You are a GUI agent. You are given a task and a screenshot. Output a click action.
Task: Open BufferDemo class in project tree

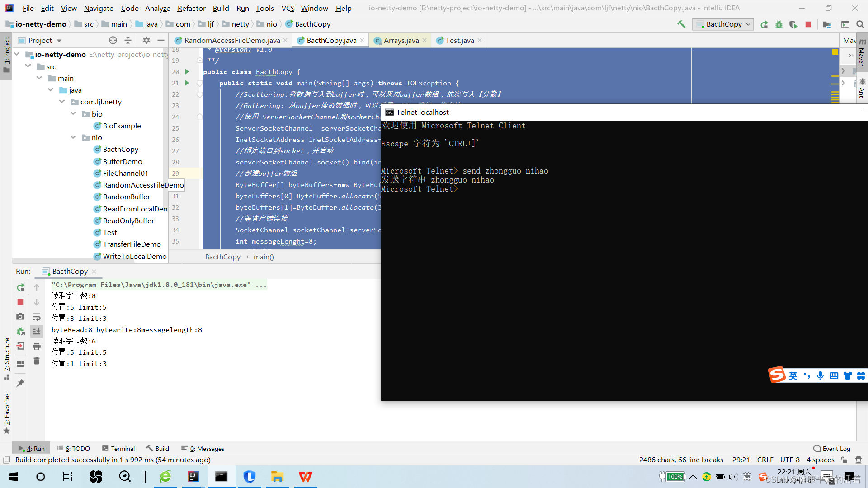[x=122, y=161]
